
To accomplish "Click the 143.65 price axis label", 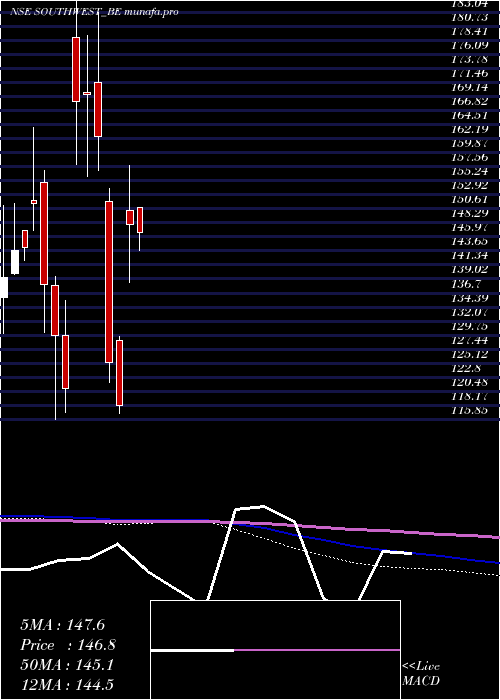I will pos(471,242).
